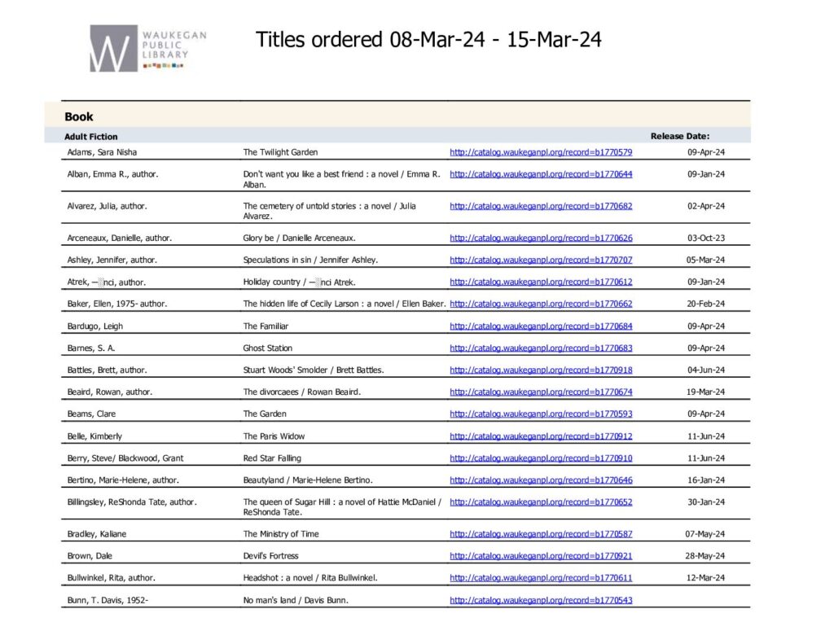The width and height of the screenshot is (834, 644).
Task: Select author 'Brown, Dale'
Action: point(90,556)
